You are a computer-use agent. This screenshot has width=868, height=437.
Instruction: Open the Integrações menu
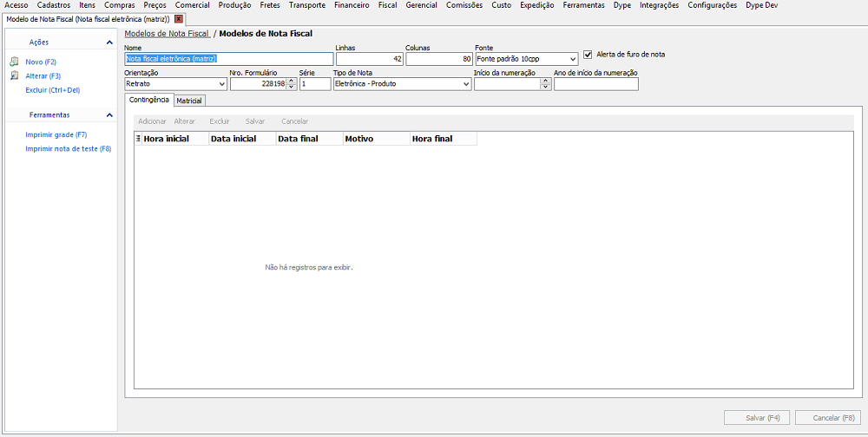click(x=659, y=5)
